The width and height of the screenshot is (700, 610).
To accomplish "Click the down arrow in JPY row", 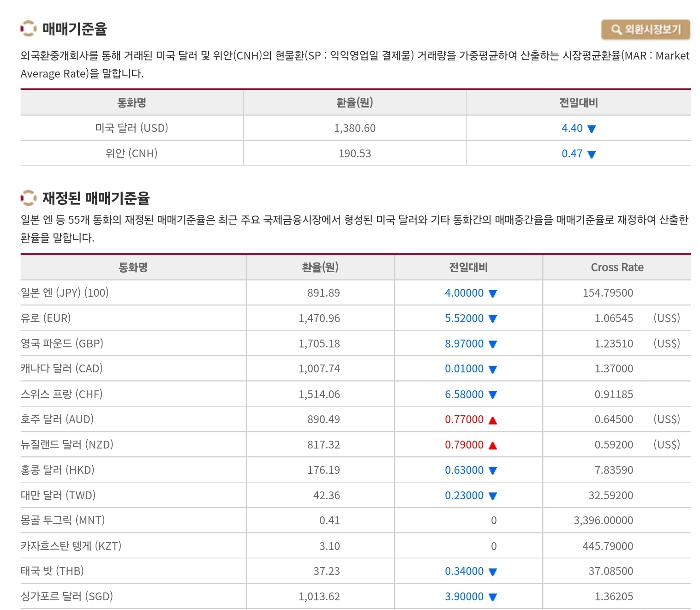I will 492,293.
